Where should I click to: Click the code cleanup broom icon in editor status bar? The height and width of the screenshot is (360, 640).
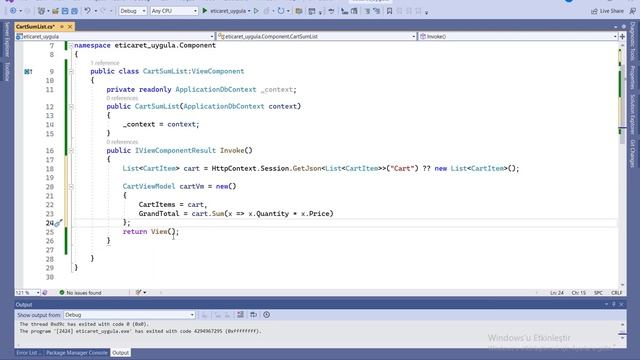(x=139, y=292)
